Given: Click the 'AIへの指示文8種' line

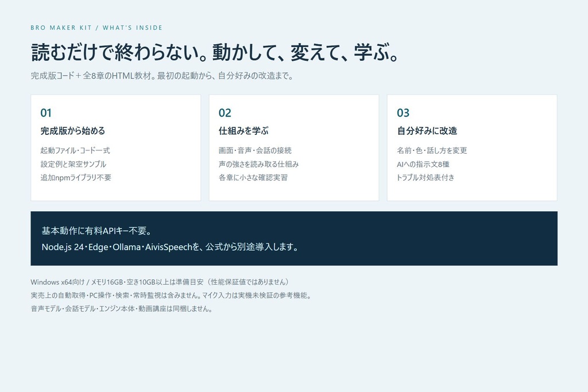Looking at the screenshot, I should (423, 164).
